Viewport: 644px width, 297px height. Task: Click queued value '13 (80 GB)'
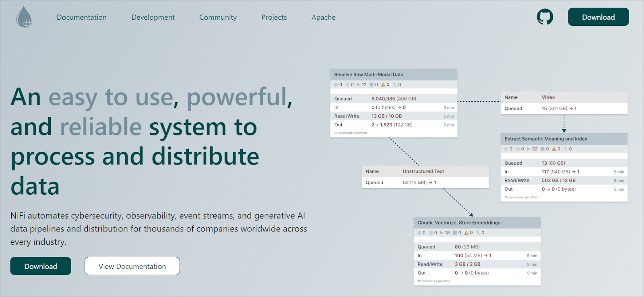553,163
